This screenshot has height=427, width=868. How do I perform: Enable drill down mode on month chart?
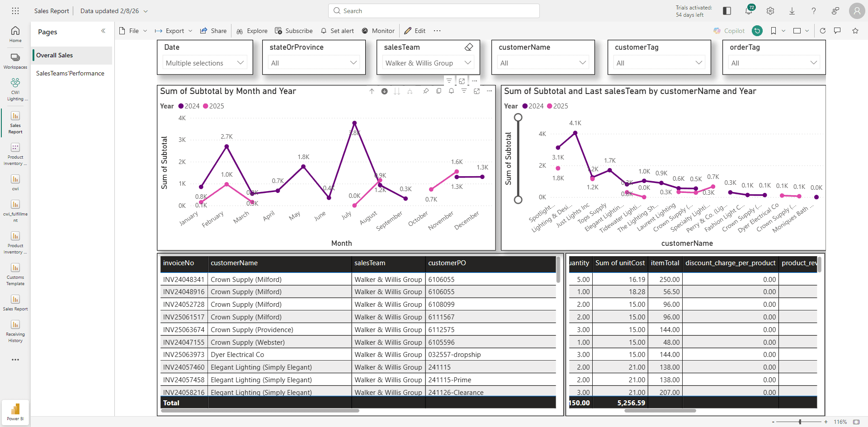coord(384,91)
